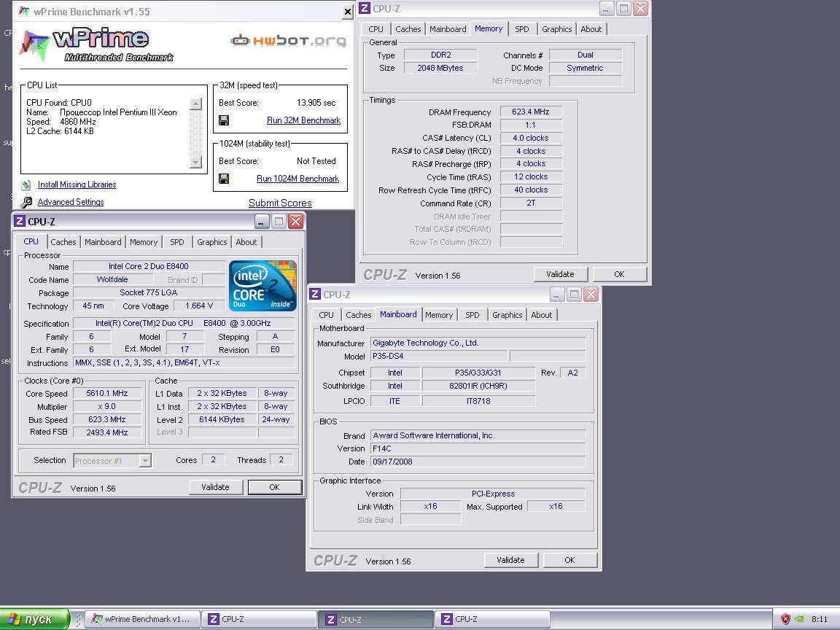Close the wPrime Benchmark window

pos(348,12)
